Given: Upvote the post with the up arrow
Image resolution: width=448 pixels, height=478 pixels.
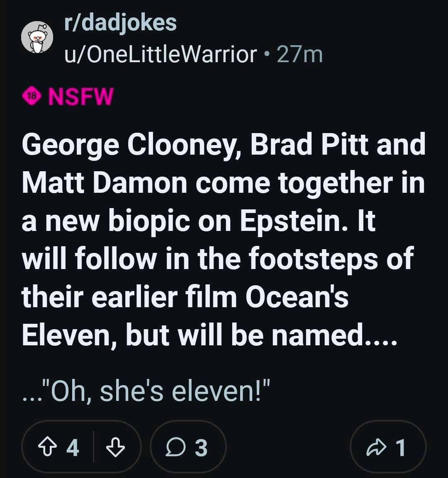Looking at the screenshot, I should click(46, 447).
